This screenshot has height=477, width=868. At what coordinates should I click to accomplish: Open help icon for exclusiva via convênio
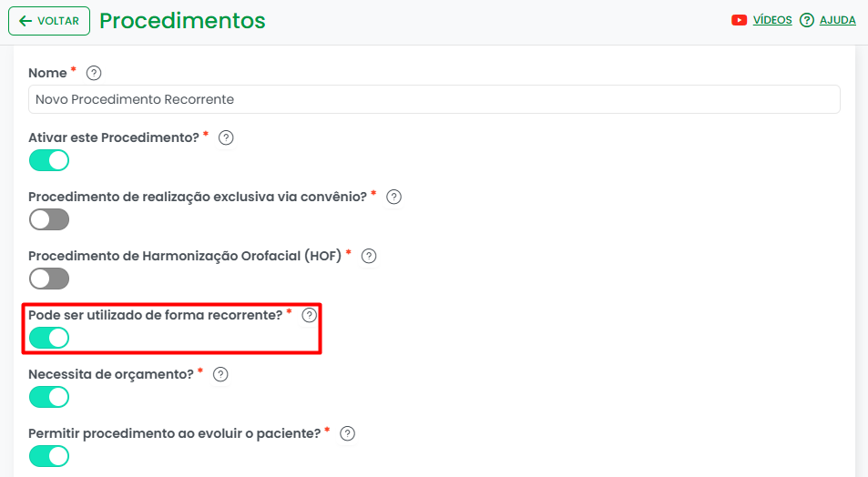tap(394, 197)
